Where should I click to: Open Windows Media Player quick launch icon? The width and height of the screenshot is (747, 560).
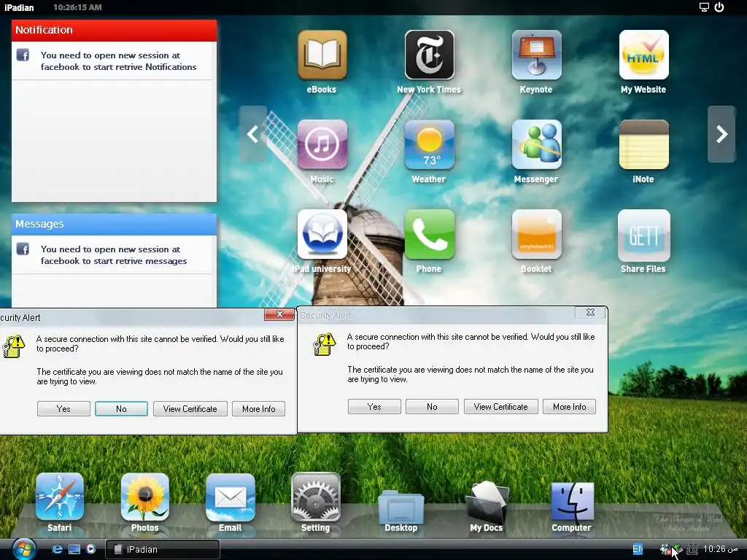(91, 549)
